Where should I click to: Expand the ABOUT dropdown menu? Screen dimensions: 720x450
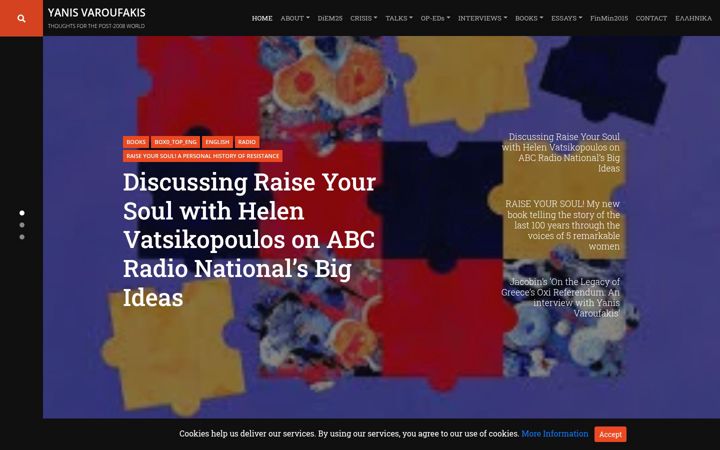click(295, 18)
